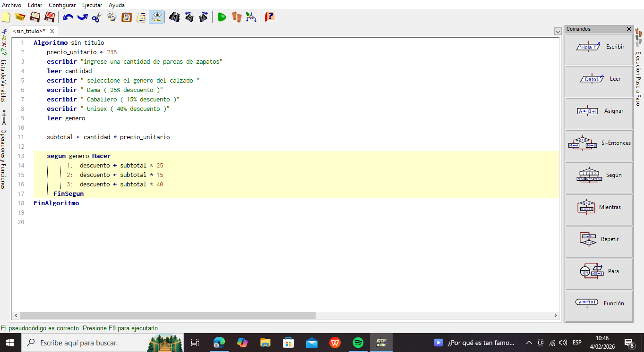Screen dimensions: 644x352
Task: Click the step-by-step footprints toolbar icon
Action: click(x=236, y=17)
